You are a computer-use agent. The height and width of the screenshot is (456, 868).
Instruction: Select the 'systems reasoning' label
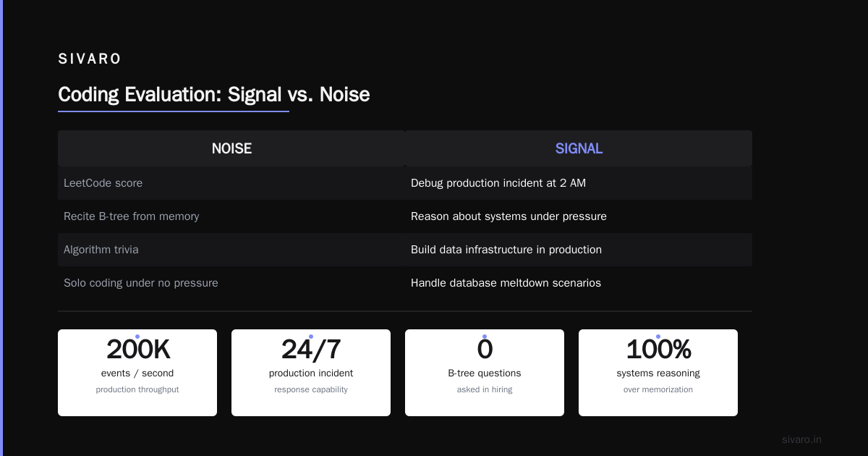pyautogui.click(x=658, y=373)
